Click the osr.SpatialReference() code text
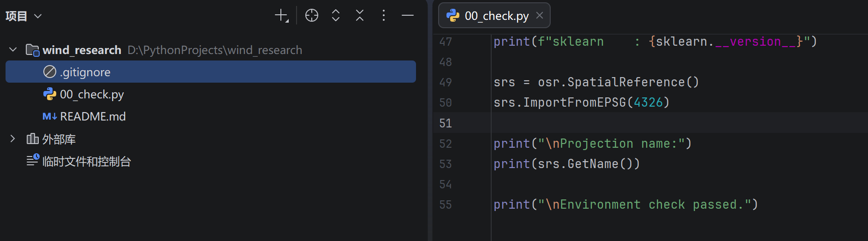 click(x=618, y=82)
